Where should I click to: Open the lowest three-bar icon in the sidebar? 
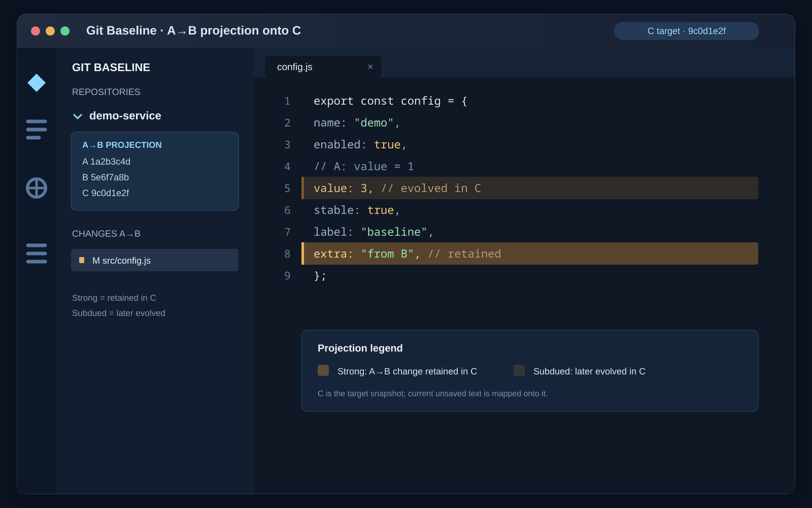point(37,253)
